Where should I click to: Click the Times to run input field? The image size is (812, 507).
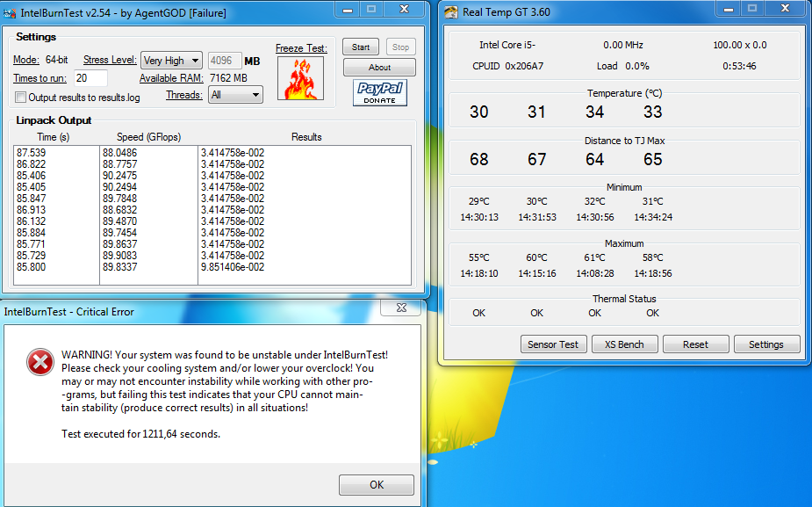coord(90,77)
